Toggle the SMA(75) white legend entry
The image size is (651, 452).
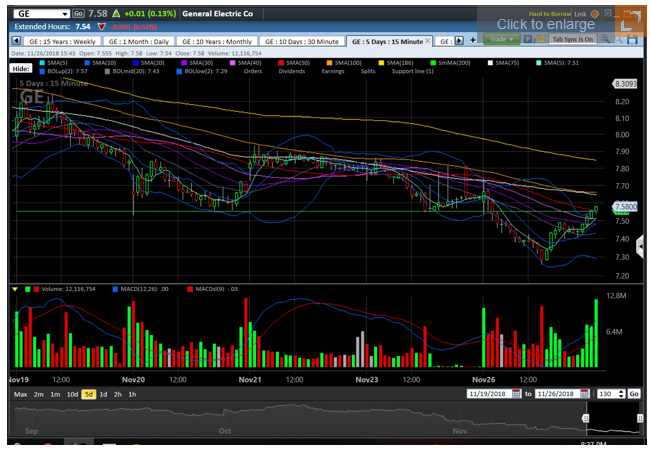click(x=503, y=63)
